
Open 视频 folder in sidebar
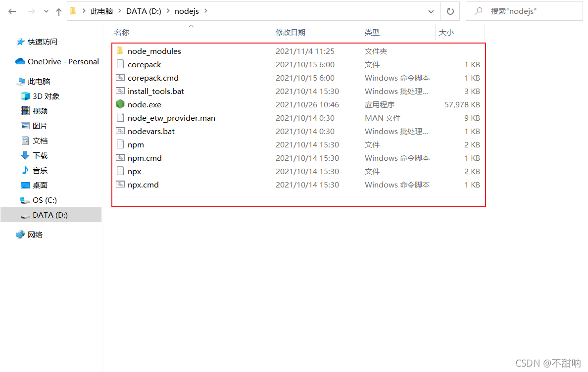click(40, 111)
